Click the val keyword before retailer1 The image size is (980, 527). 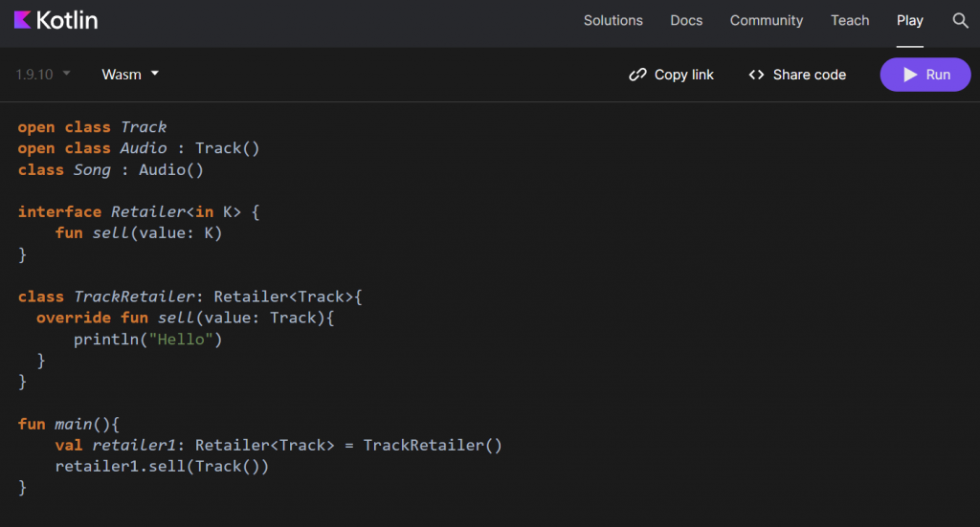pyautogui.click(x=69, y=445)
